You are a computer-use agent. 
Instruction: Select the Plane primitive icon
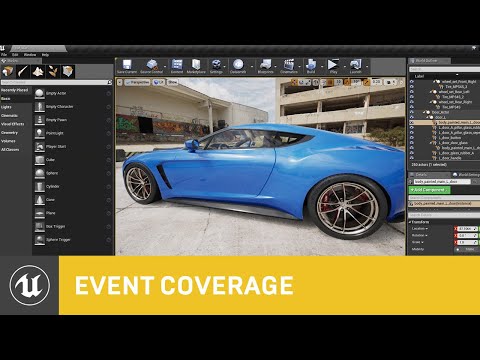coord(40,213)
